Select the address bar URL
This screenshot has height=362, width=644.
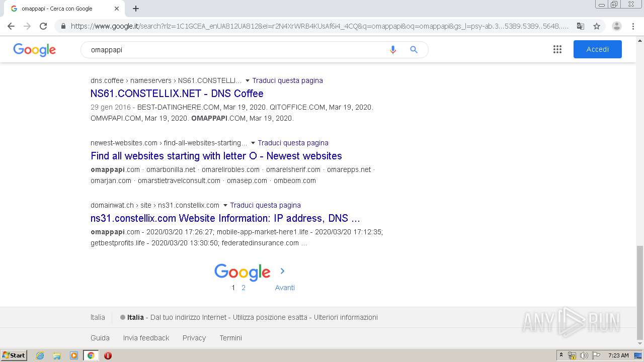click(319, 26)
